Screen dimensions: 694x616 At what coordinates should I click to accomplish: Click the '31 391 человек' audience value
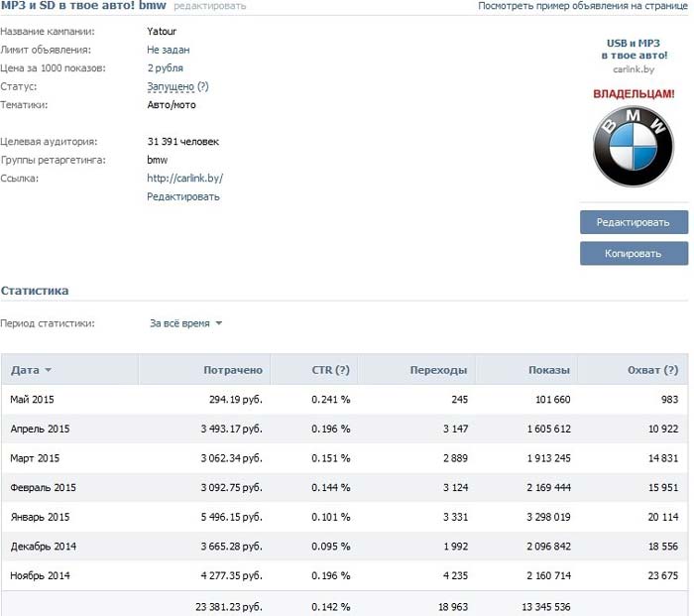coord(182,142)
